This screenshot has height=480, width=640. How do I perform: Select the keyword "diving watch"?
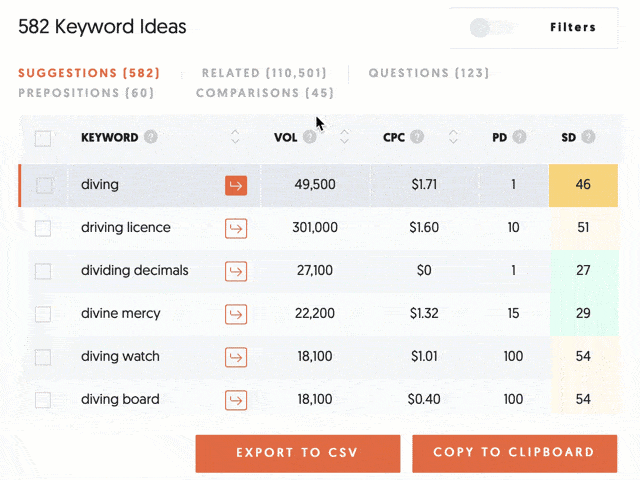[120, 356]
